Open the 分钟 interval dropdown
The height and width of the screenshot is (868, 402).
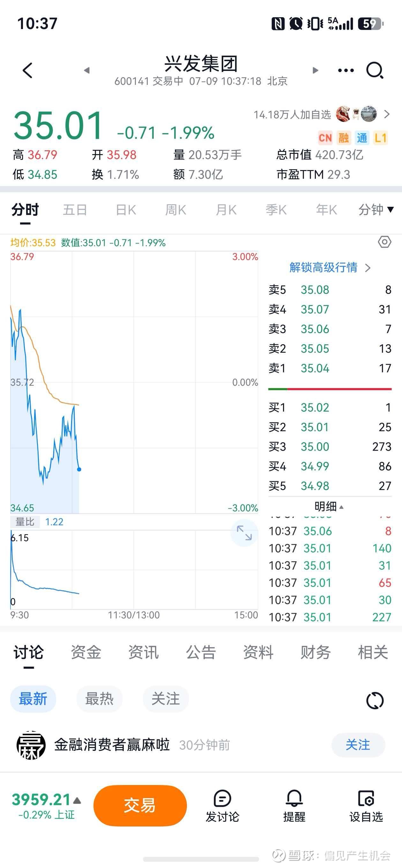tap(376, 210)
